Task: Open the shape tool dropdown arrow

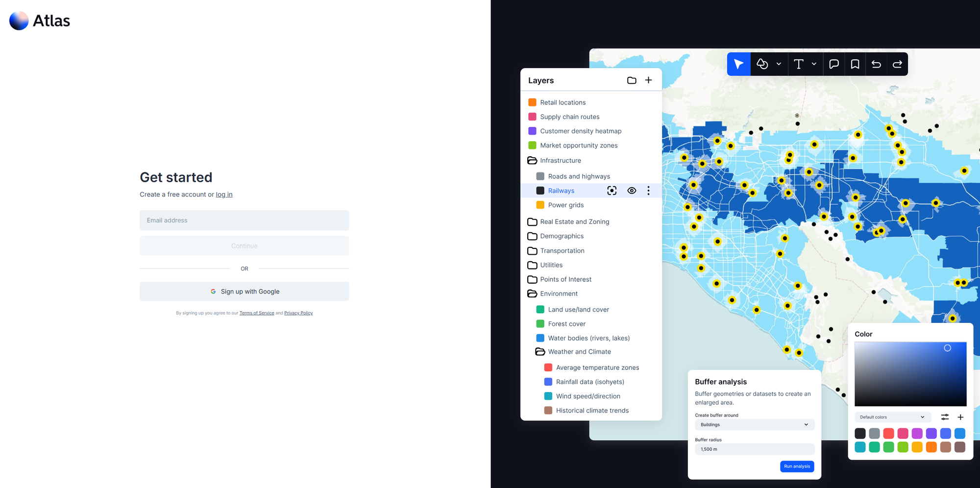Action: [779, 64]
